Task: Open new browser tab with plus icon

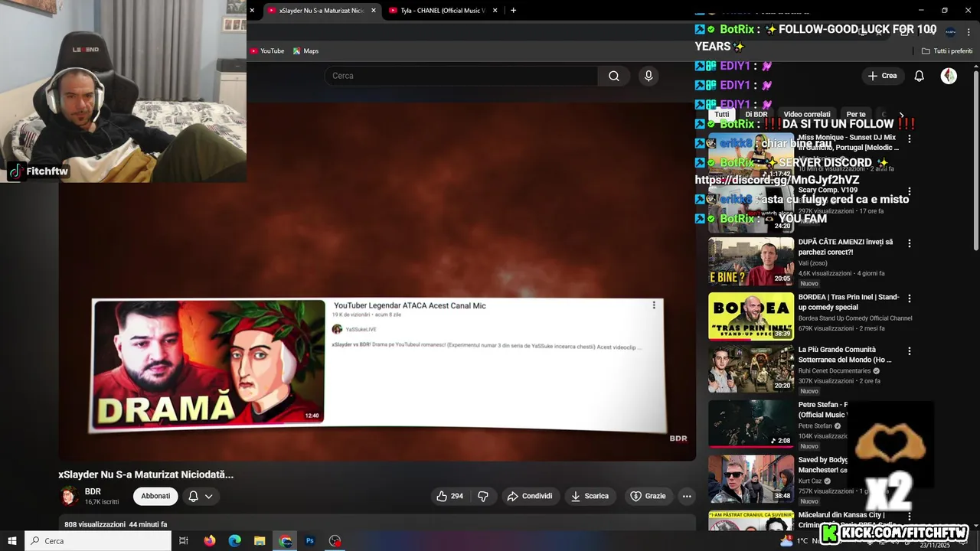Action: (x=513, y=11)
